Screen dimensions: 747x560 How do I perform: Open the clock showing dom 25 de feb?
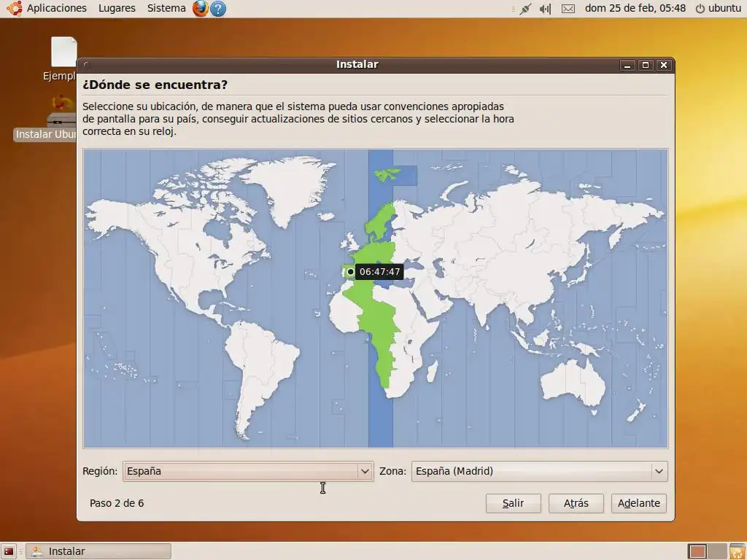point(635,8)
